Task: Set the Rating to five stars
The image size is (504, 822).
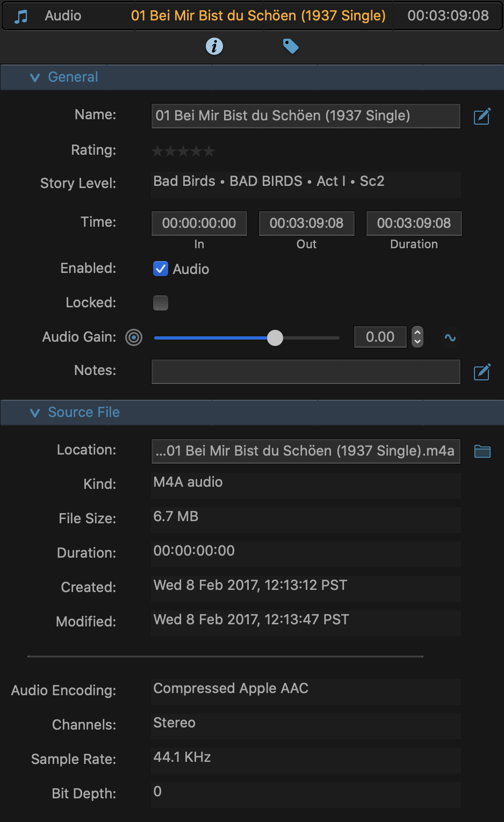Action: tap(209, 152)
